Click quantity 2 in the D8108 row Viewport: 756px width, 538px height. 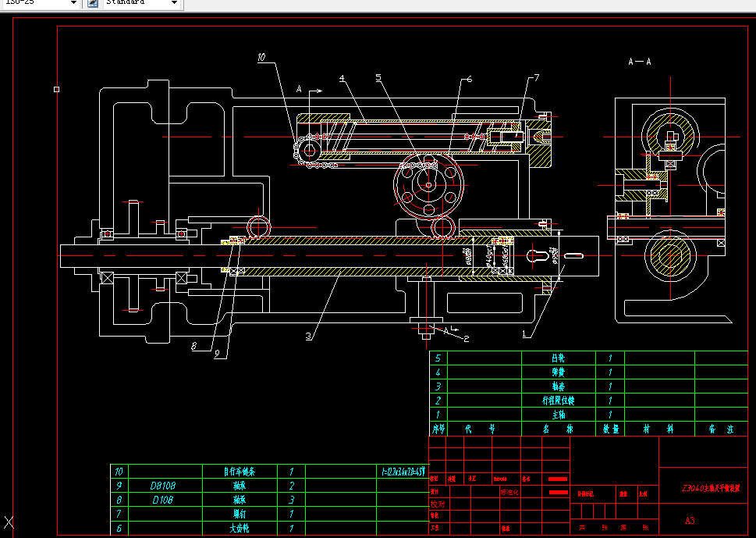[291, 486]
